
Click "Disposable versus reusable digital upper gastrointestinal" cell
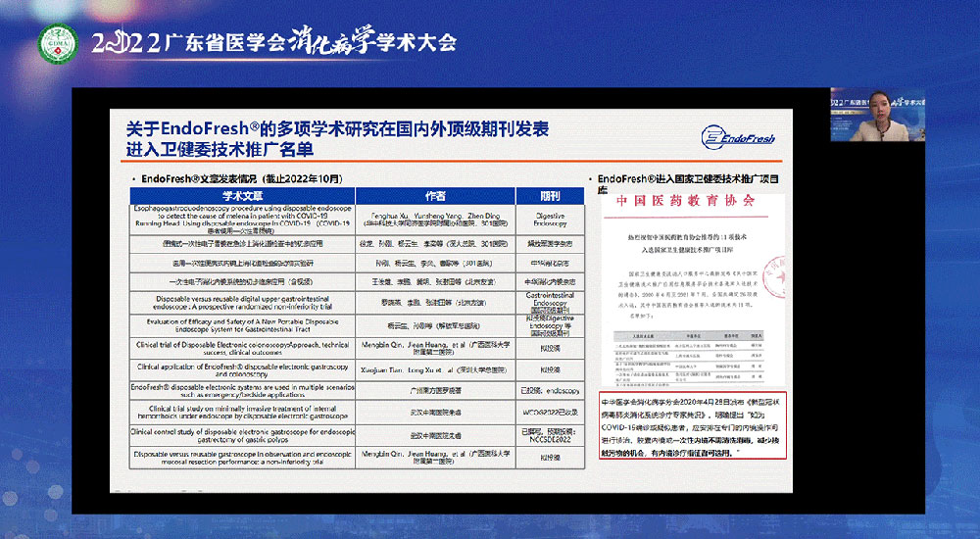point(242,303)
